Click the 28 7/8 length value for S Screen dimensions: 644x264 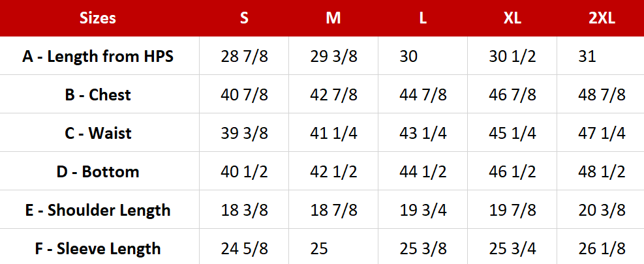(x=245, y=56)
